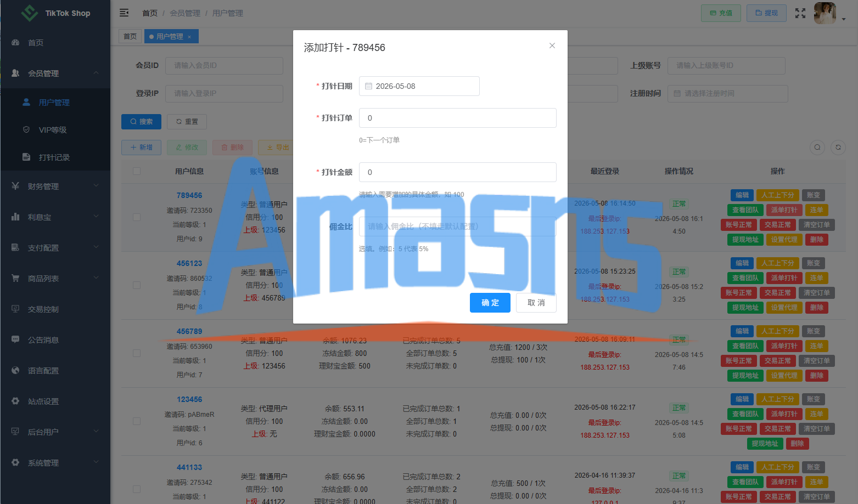Open 打针记录 sidebar item

point(55,157)
